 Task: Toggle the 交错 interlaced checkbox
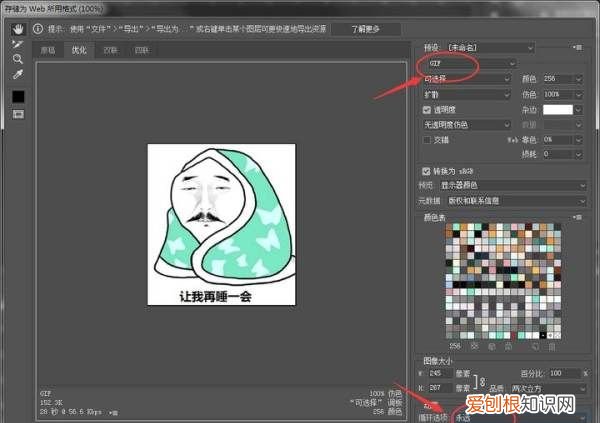click(427, 140)
